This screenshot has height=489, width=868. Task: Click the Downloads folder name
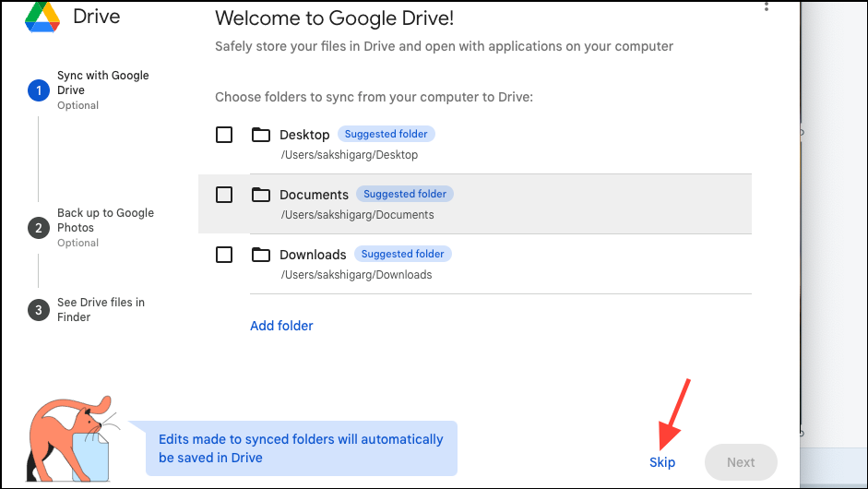click(313, 255)
